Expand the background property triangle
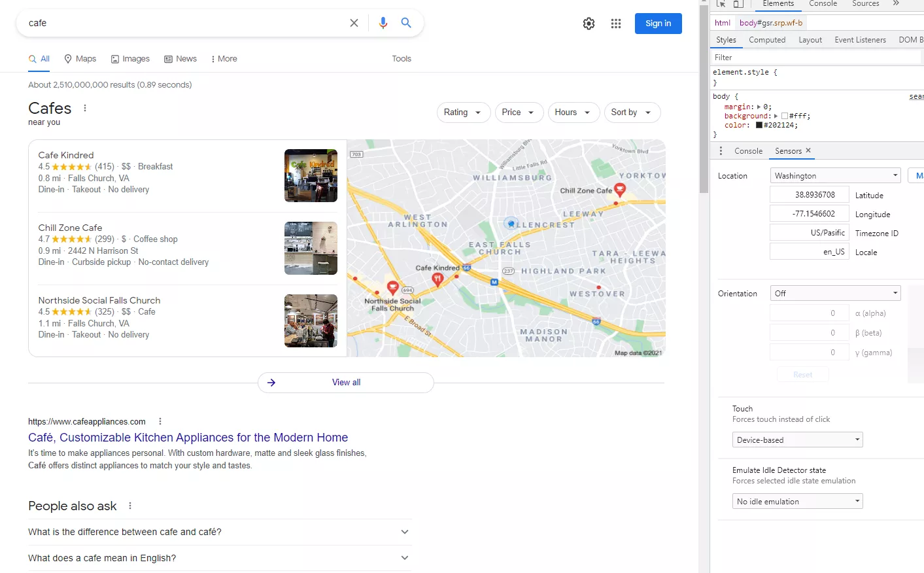 pyautogui.click(x=776, y=116)
